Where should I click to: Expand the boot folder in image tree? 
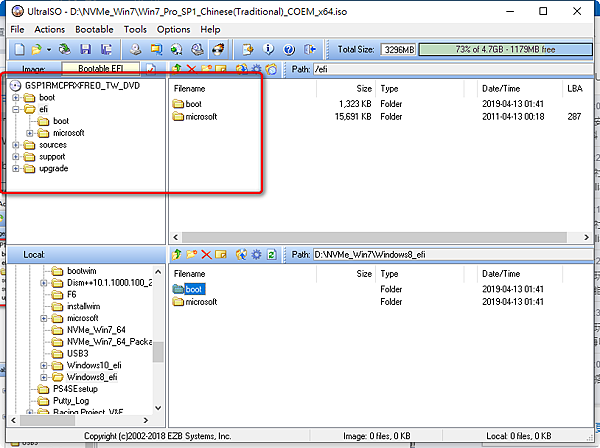(16, 98)
